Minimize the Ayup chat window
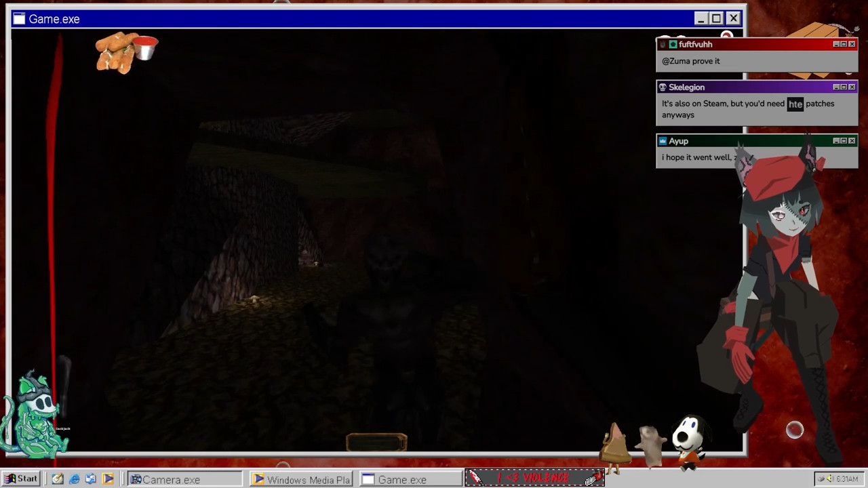 click(837, 140)
